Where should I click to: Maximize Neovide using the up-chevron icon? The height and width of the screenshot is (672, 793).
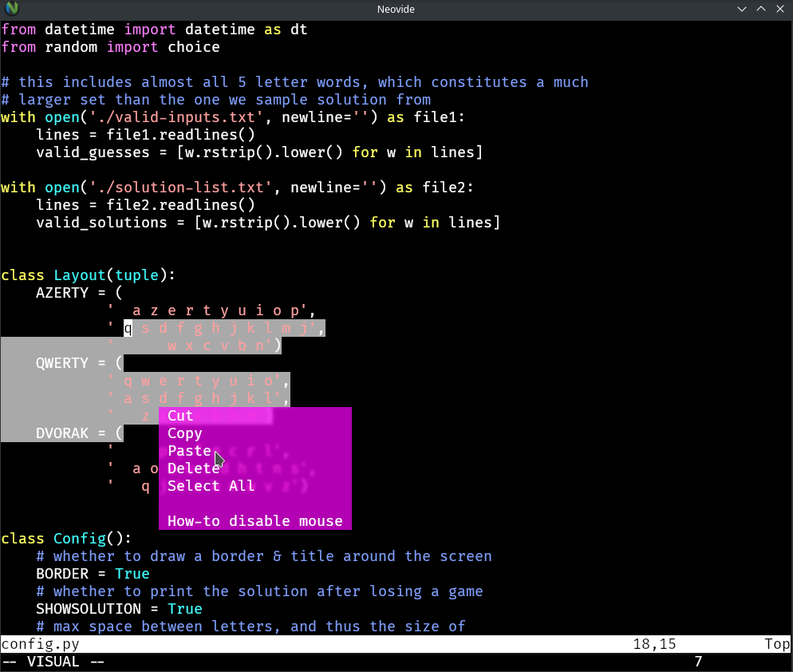point(760,9)
